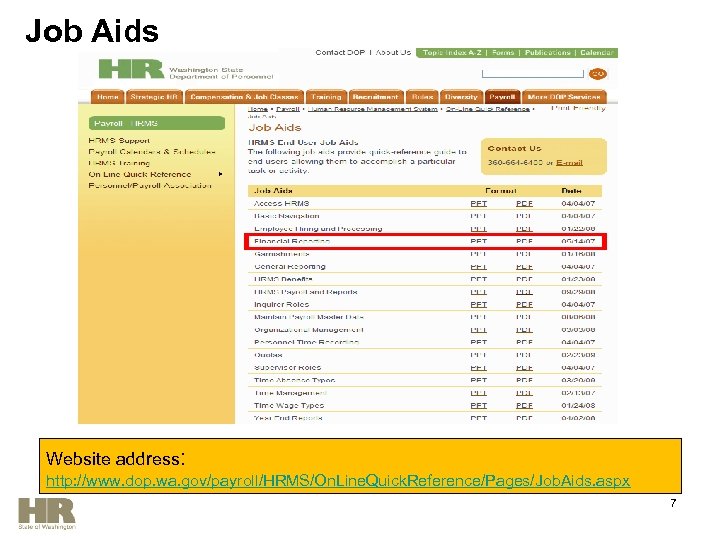Open the Calendar link in the green bar
Viewport: 720px width, 540px height.
(x=596, y=52)
